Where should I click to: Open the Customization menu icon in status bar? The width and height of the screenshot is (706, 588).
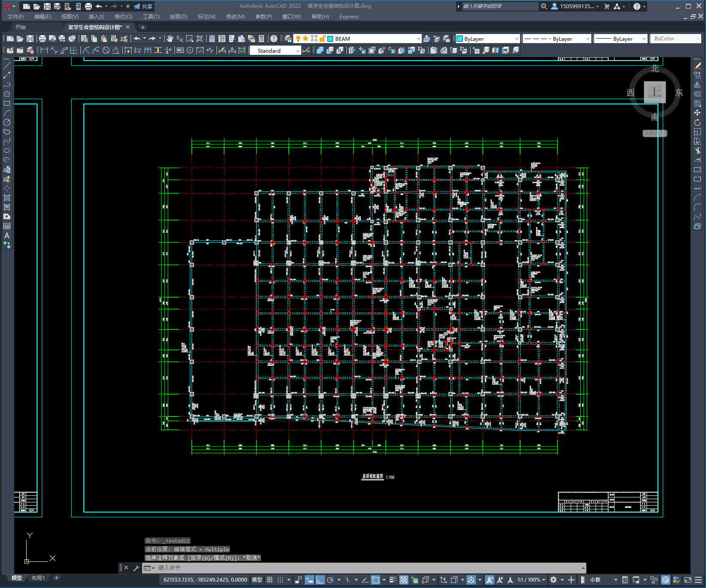point(699,580)
